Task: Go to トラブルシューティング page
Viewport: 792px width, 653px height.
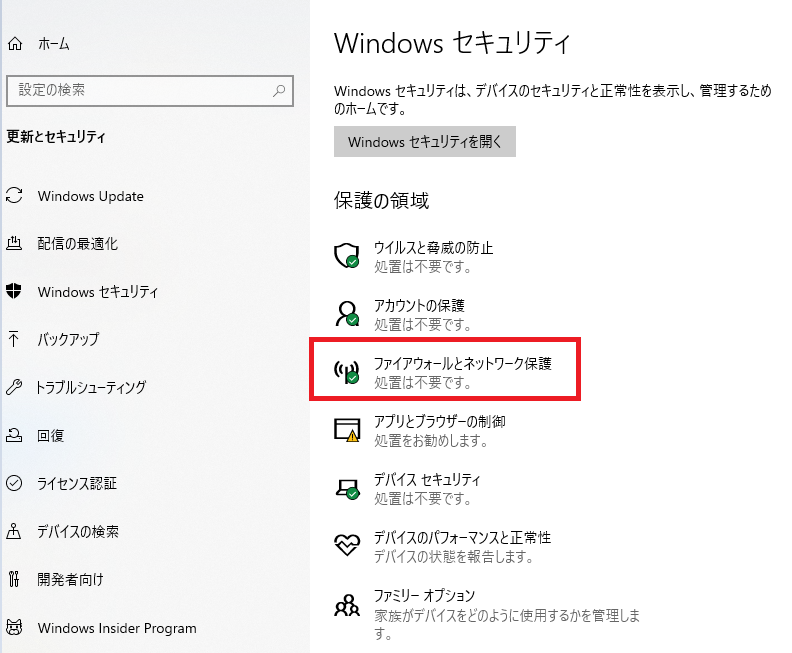Action: point(91,387)
